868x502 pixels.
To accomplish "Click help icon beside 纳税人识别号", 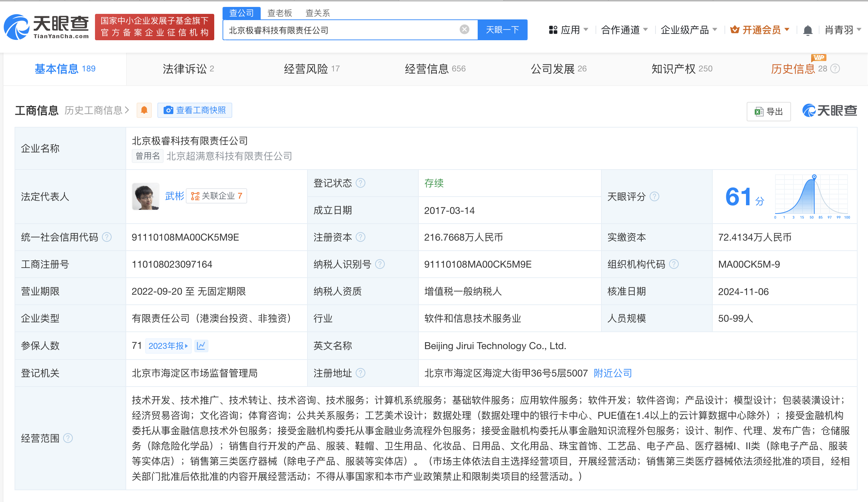I will [380, 264].
